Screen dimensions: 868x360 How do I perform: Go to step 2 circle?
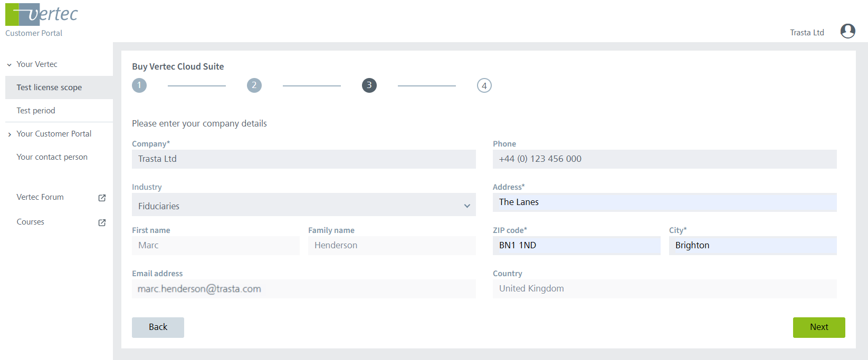[254, 85]
